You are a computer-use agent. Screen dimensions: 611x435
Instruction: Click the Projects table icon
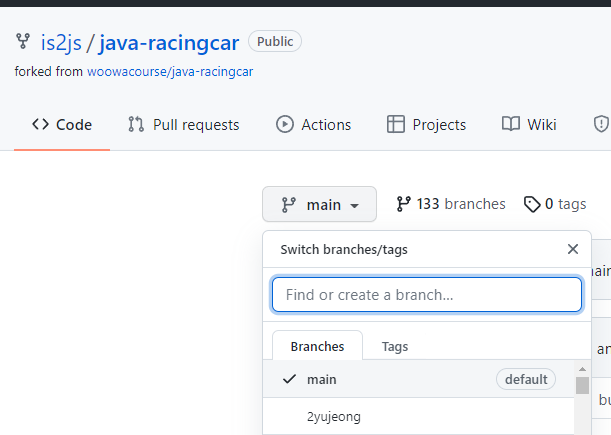click(396, 124)
